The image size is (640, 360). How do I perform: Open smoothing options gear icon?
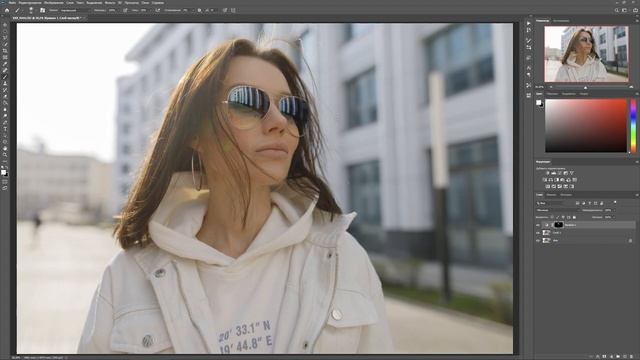click(199, 10)
